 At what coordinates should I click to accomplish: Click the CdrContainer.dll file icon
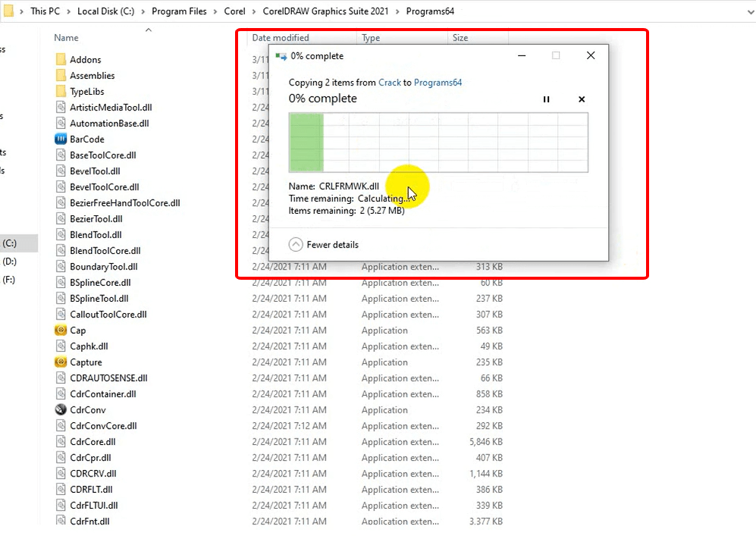click(x=61, y=393)
